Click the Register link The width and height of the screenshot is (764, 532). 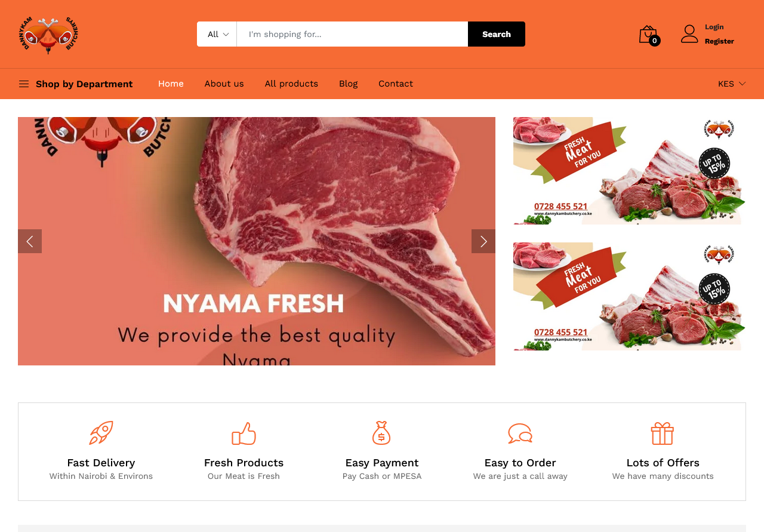click(719, 41)
